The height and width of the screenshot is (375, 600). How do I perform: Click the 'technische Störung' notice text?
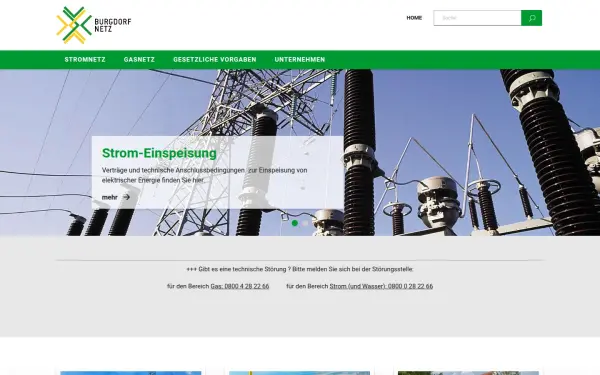tap(300, 269)
